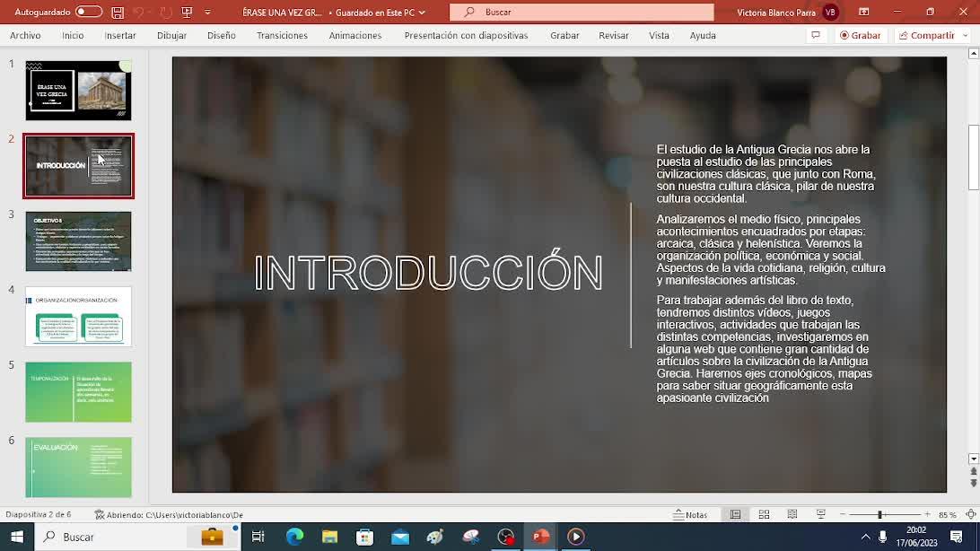
Task: Click the Redo arrow icon
Action: (166, 12)
